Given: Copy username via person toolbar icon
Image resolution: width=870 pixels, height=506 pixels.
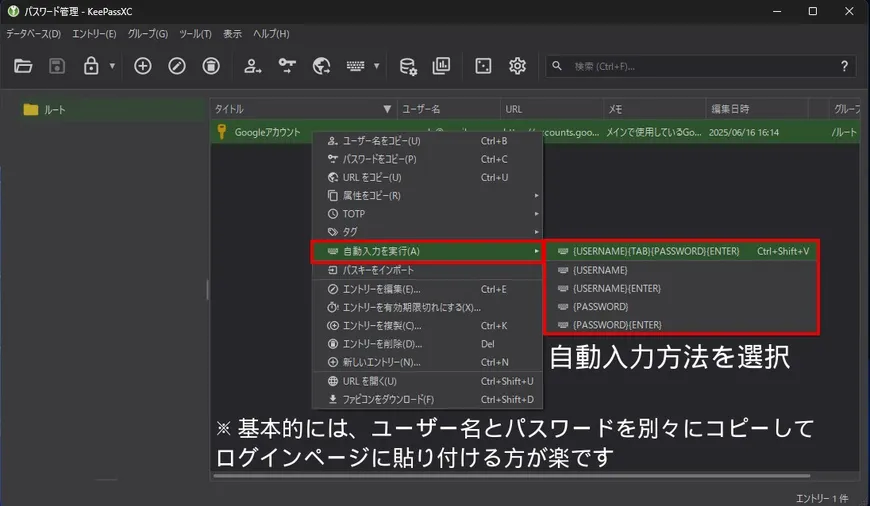Looking at the screenshot, I should point(252,66).
